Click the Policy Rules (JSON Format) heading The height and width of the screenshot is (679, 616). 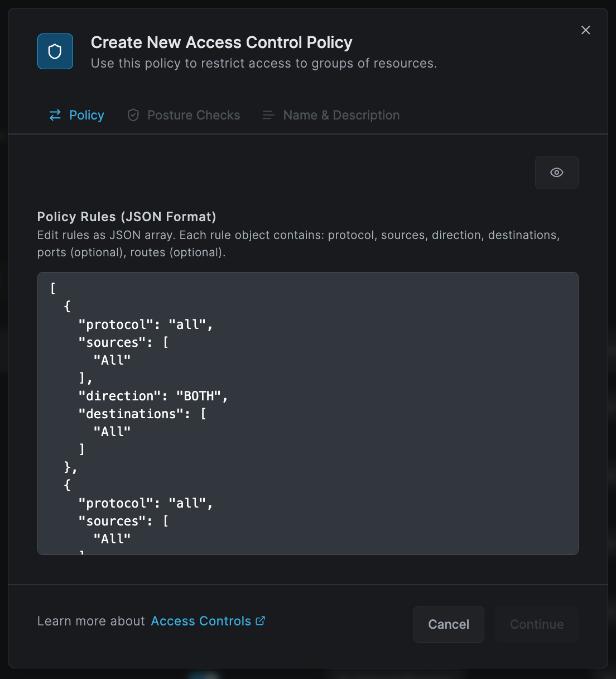coord(127,217)
